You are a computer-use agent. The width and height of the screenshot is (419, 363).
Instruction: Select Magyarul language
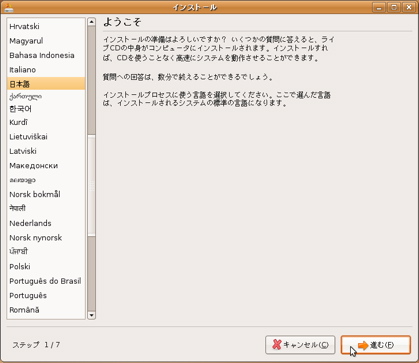click(x=46, y=41)
